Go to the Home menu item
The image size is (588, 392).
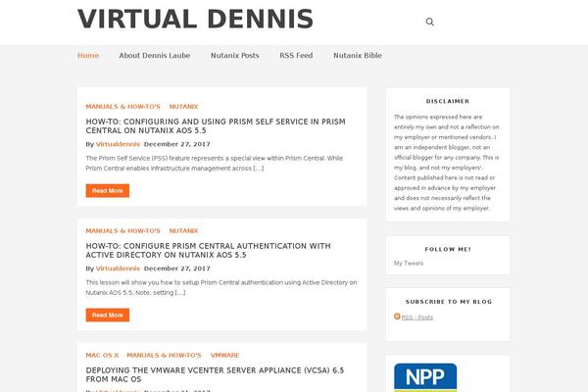[x=88, y=56]
